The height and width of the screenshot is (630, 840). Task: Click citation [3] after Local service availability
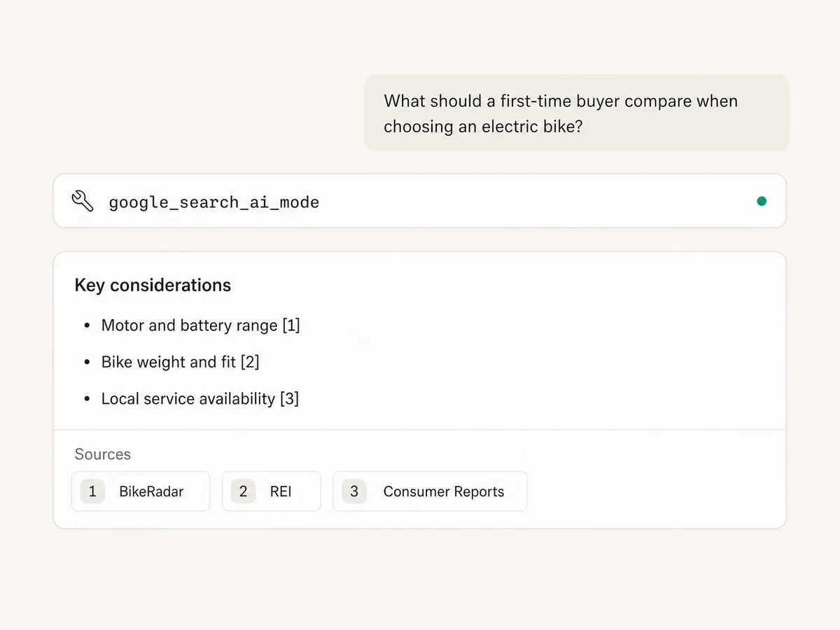[x=289, y=399]
